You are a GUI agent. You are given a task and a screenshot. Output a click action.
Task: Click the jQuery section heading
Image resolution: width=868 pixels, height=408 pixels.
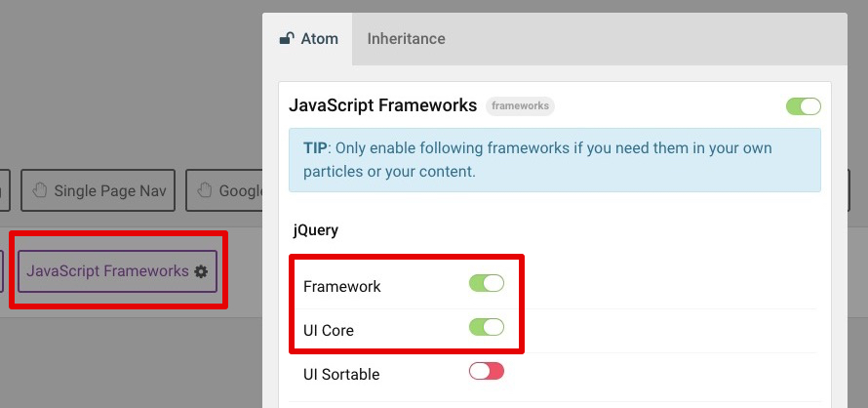316,230
